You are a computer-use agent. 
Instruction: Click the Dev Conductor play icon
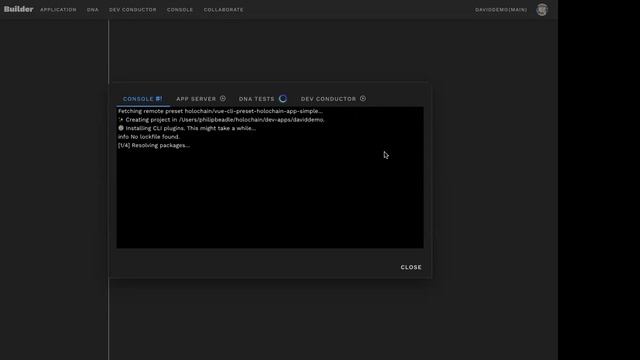pyautogui.click(x=363, y=98)
